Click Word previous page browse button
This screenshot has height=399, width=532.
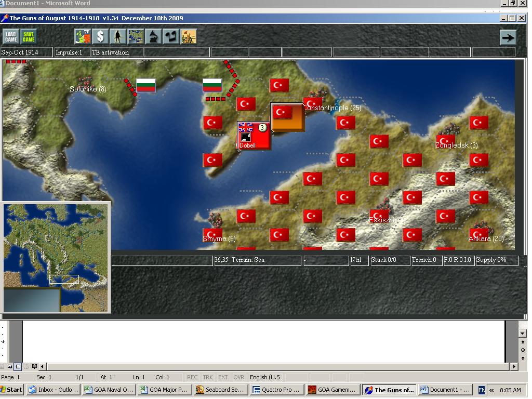pos(523,342)
